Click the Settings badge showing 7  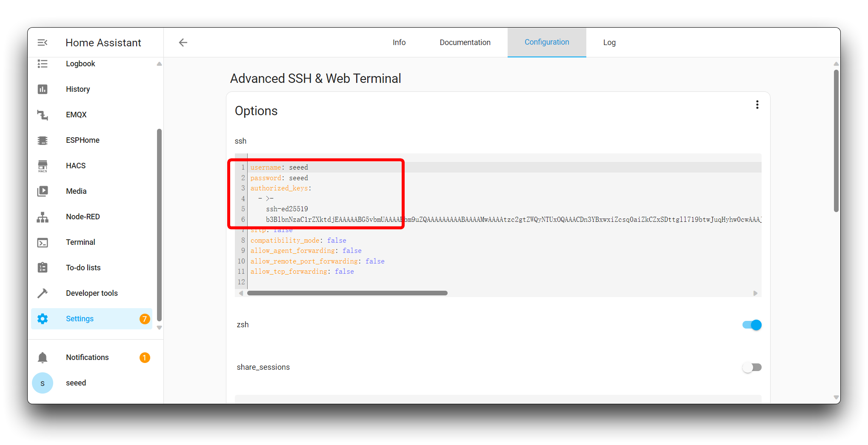pyautogui.click(x=145, y=319)
